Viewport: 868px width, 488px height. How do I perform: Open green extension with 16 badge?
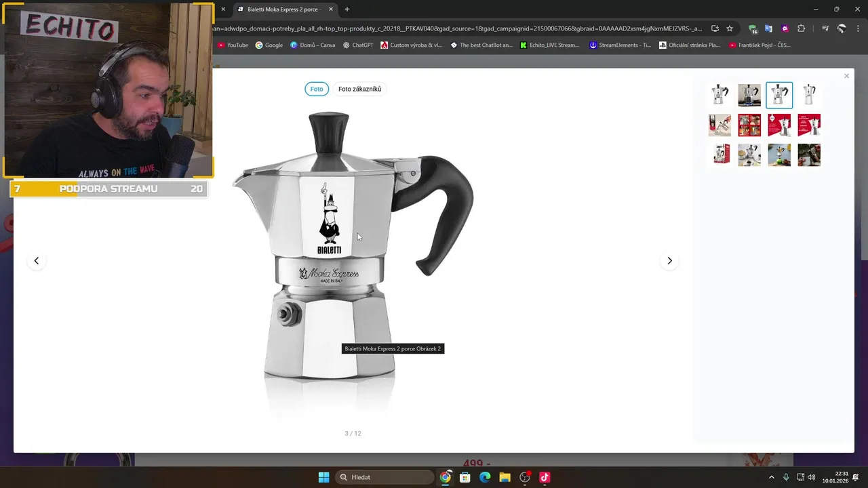753,28
